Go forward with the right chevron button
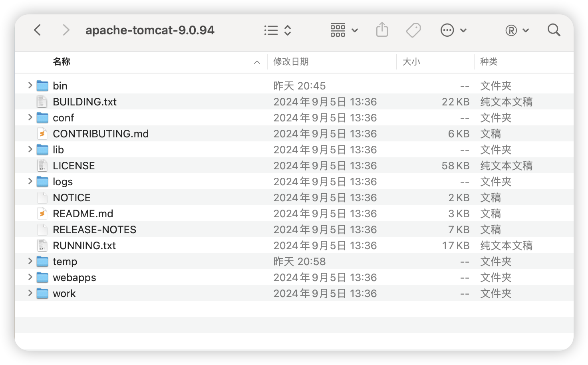This screenshot has height=365, width=588. (66, 30)
